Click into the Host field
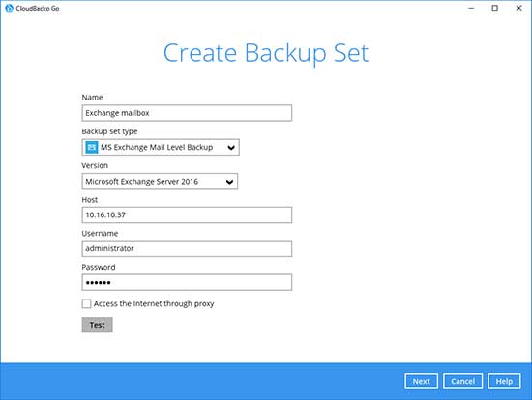Screen dimensions: 532x400 [x=187, y=214]
